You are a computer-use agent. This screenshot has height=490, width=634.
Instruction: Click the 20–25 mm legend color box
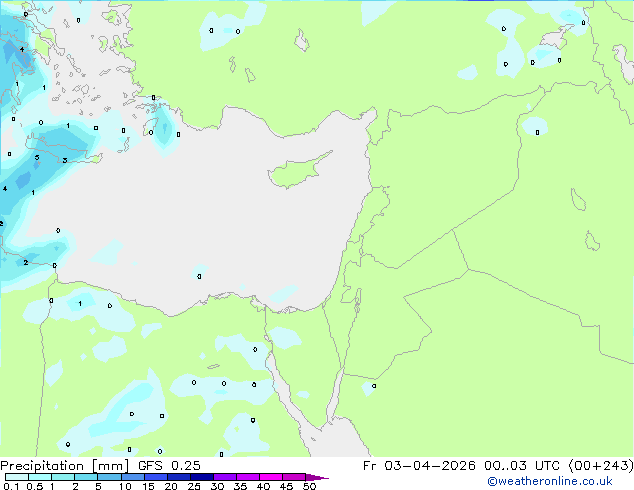pos(178,477)
